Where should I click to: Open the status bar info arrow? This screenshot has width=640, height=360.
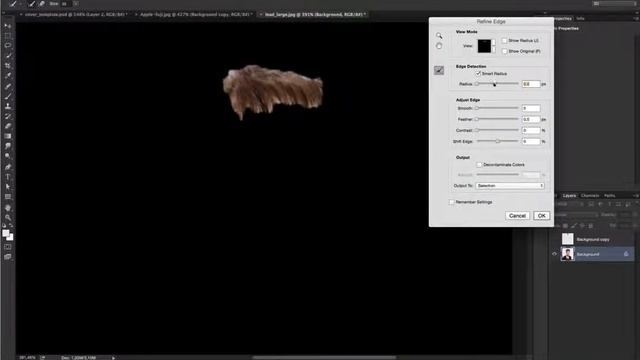[113, 358]
